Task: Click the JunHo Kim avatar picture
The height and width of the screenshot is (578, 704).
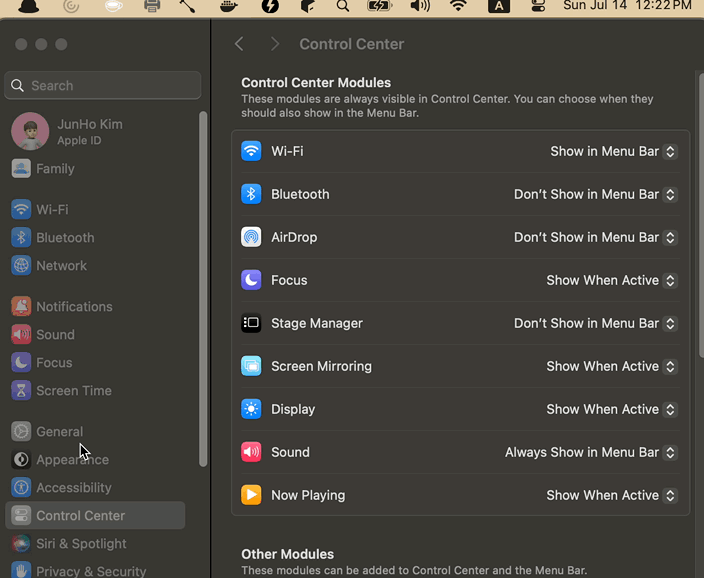Action: pyautogui.click(x=30, y=131)
